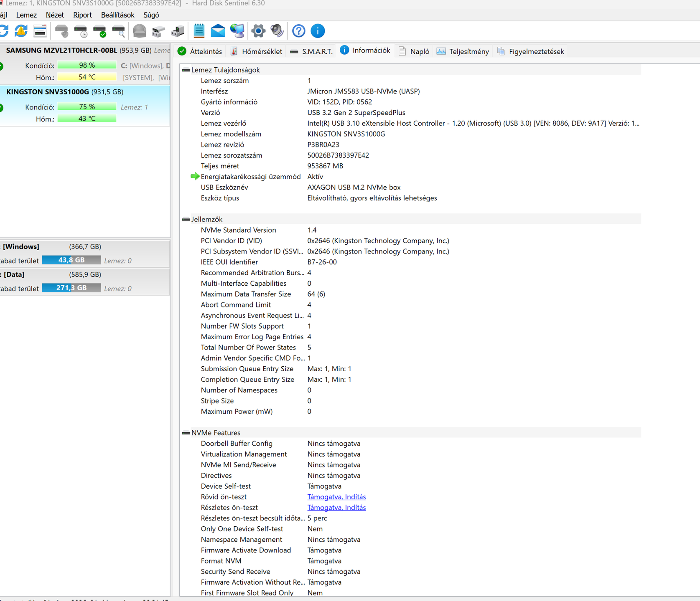Click the disk with clock toolbar icon
700x601 pixels.
(81, 31)
